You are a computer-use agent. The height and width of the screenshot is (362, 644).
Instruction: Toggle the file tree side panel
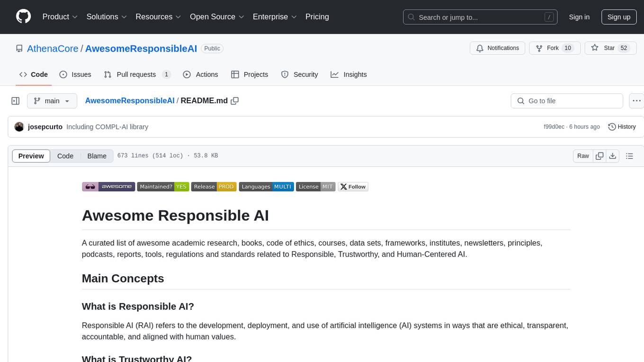coord(16,101)
